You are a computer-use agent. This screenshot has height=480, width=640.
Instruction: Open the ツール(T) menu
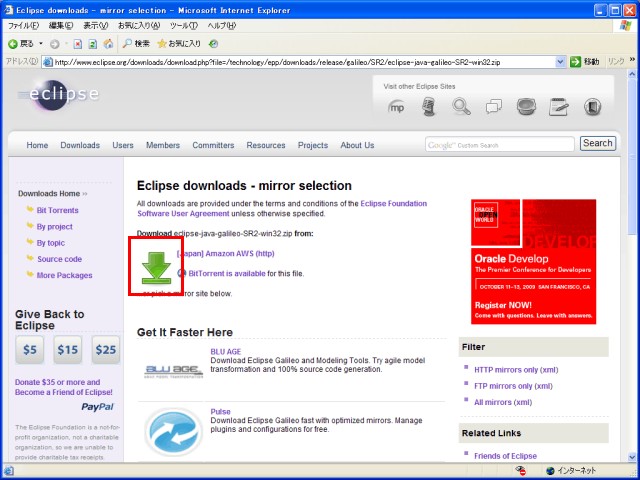pyautogui.click(x=184, y=26)
